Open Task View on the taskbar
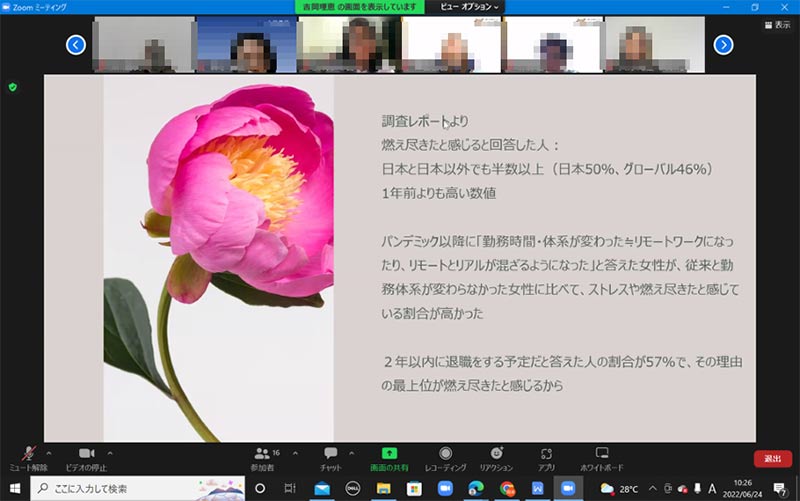The height and width of the screenshot is (501, 800). (x=290, y=489)
